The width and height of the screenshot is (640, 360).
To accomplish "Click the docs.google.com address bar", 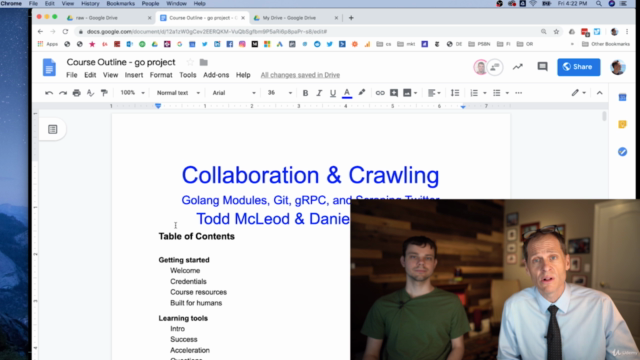I will (306, 31).
